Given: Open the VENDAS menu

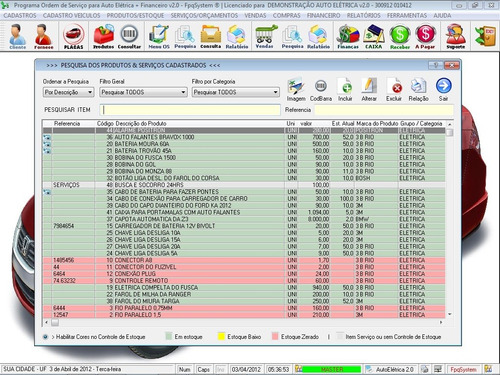Looking at the screenshot, I should [x=255, y=15].
